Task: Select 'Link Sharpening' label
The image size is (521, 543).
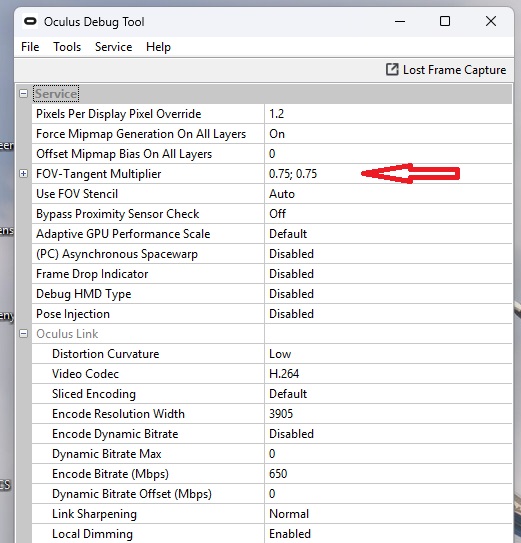Action: click(94, 514)
